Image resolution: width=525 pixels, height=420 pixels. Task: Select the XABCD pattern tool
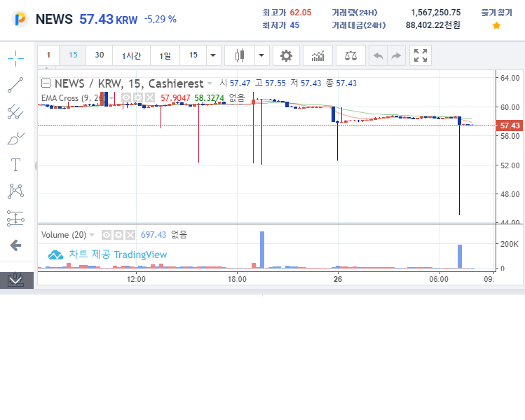tap(15, 191)
